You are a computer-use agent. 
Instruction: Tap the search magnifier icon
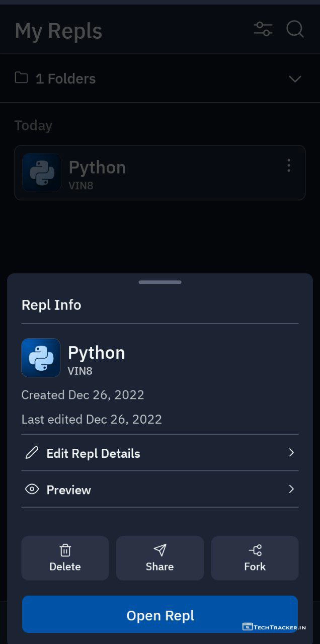[x=295, y=29]
